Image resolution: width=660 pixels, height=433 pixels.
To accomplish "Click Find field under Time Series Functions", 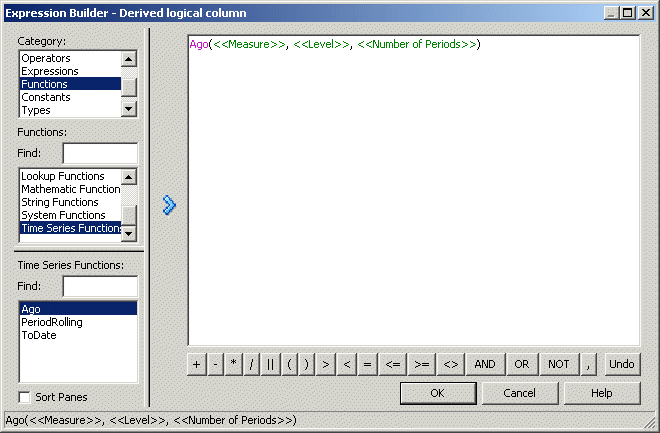I will (100, 286).
